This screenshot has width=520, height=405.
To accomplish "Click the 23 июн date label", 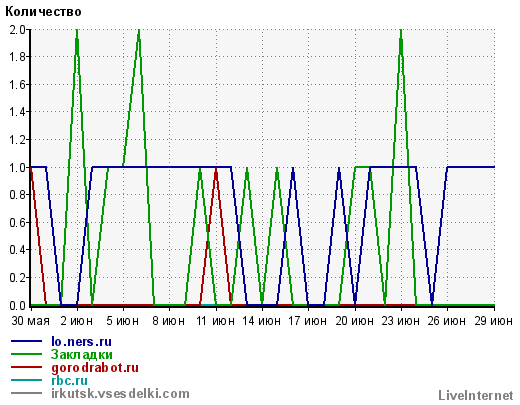I will pos(401,321).
